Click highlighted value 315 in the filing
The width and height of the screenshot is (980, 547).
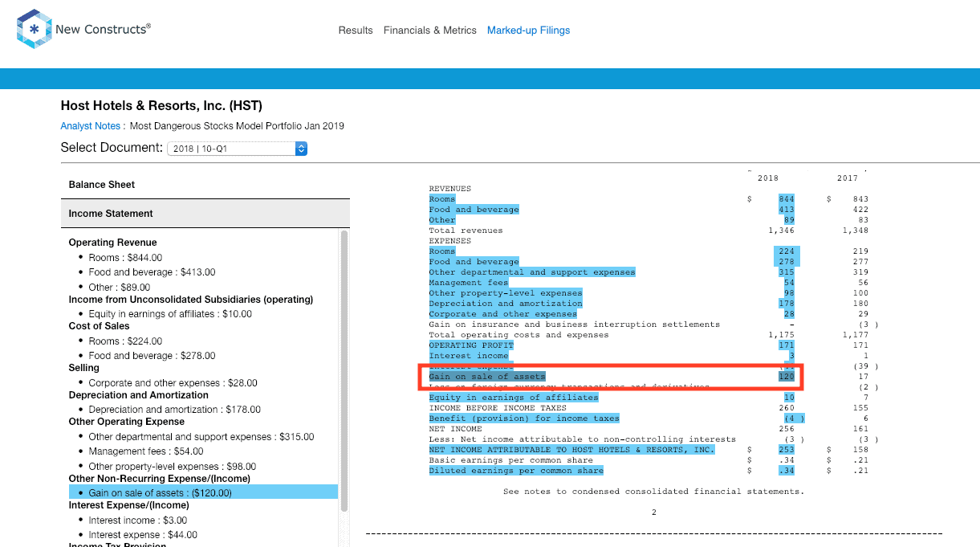(786, 272)
